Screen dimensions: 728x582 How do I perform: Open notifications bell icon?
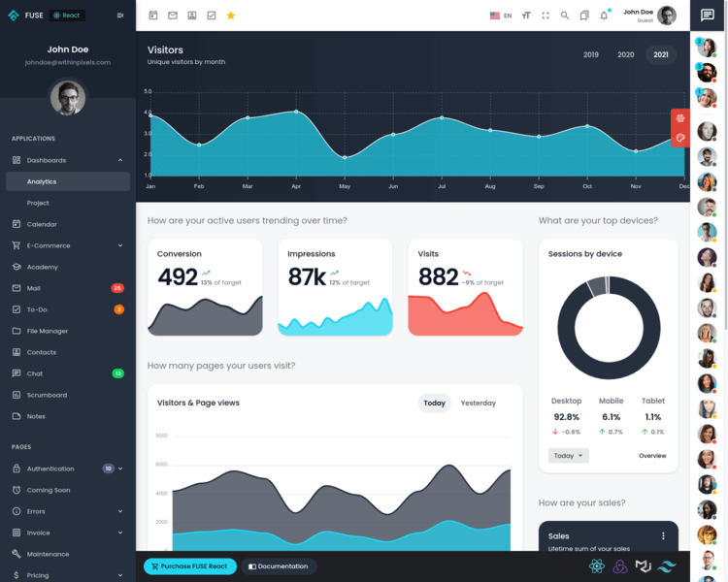point(604,16)
